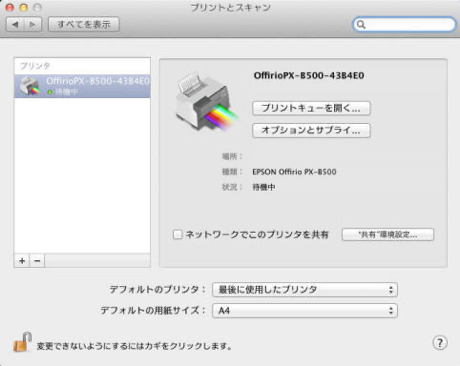The image size is (460, 366).
Task: Open "共有"環境設定 button
Action: (388, 234)
